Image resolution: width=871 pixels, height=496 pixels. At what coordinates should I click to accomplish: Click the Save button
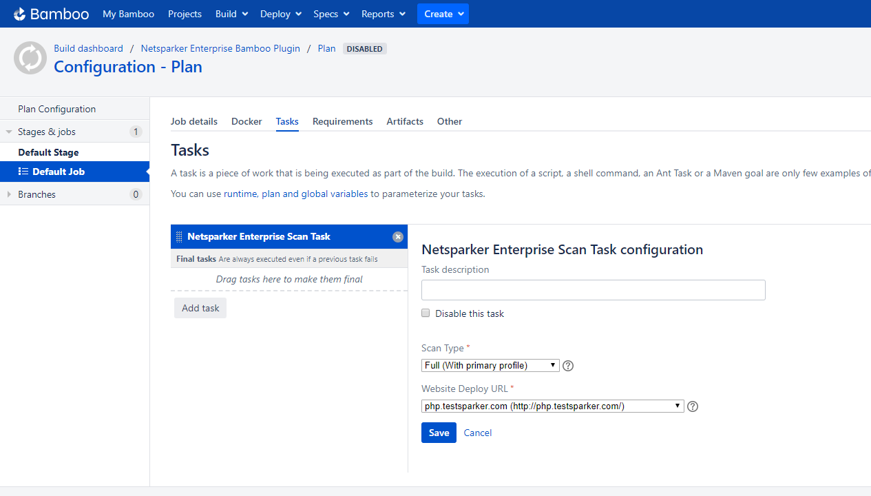pyautogui.click(x=438, y=433)
